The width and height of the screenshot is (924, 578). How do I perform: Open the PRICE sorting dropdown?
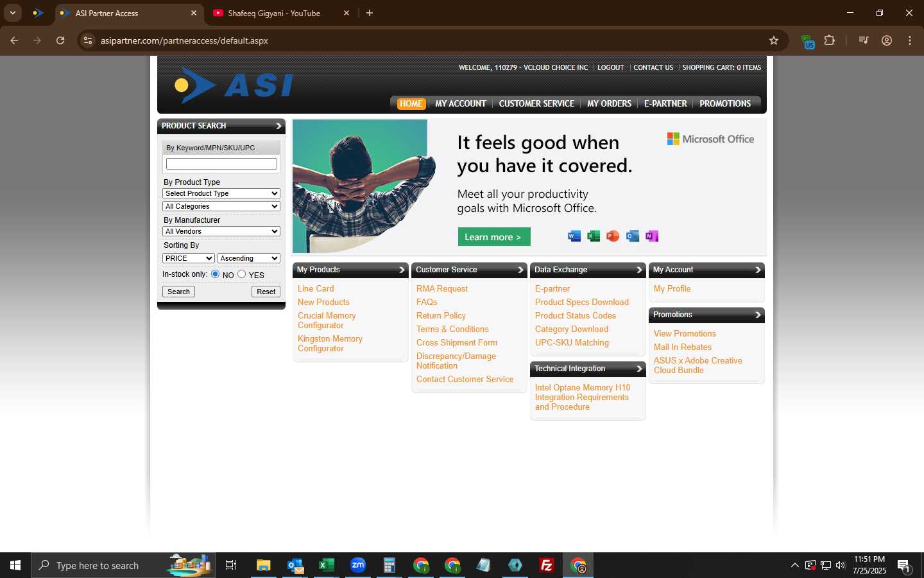[189, 258]
